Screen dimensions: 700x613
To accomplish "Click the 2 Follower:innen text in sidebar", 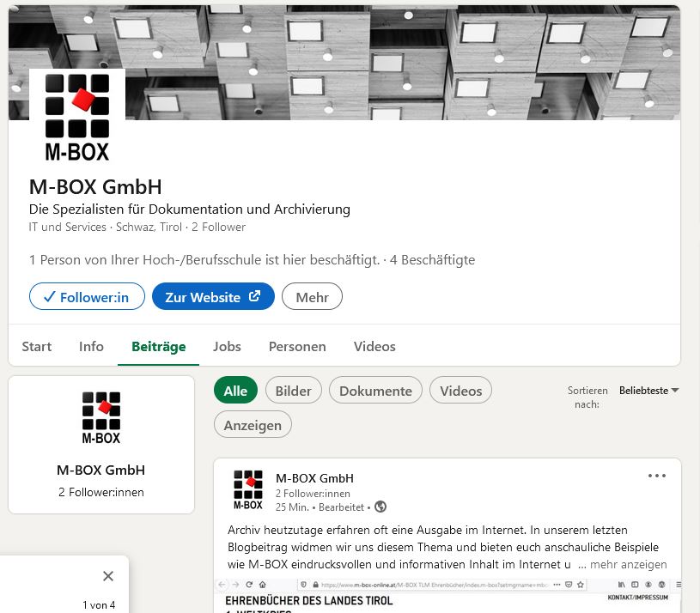I will coord(100,492).
